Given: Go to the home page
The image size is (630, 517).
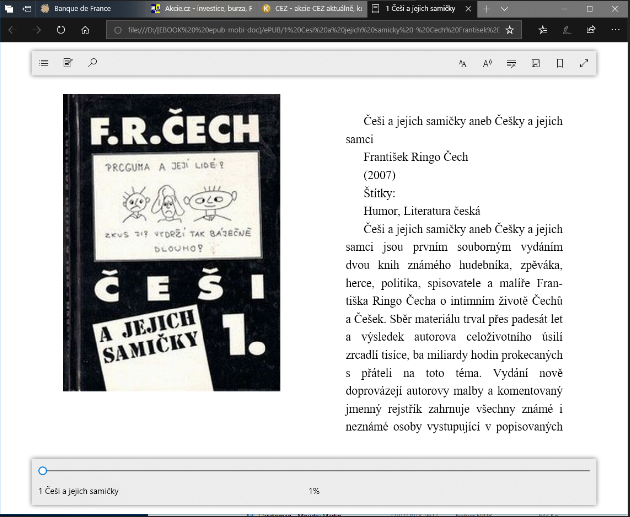Looking at the screenshot, I should point(85,30).
